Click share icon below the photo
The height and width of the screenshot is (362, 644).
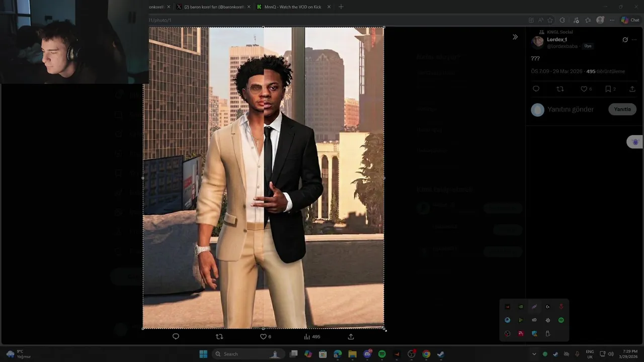pyautogui.click(x=351, y=336)
